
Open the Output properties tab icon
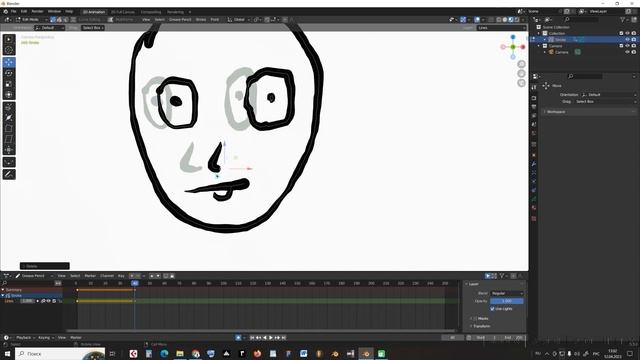point(534,107)
